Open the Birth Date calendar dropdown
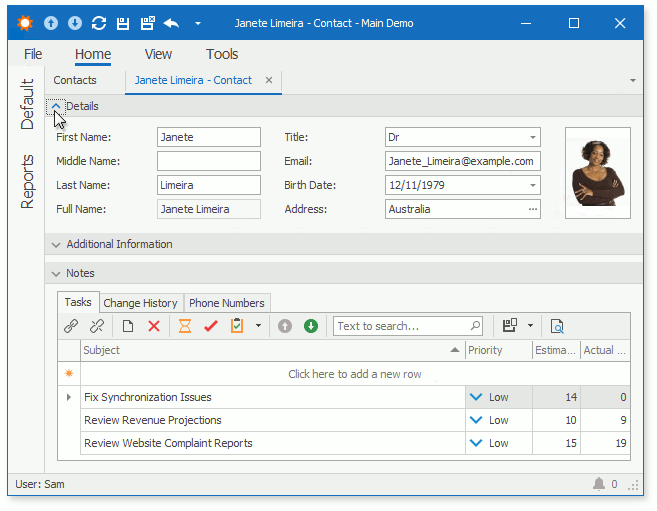The image size is (657, 511). pyautogui.click(x=532, y=185)
